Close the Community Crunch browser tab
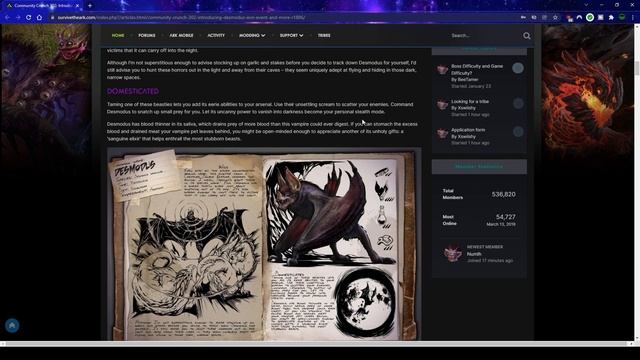Image resolution: width=640 pixels, height=360 pixels. coord(77,6)
